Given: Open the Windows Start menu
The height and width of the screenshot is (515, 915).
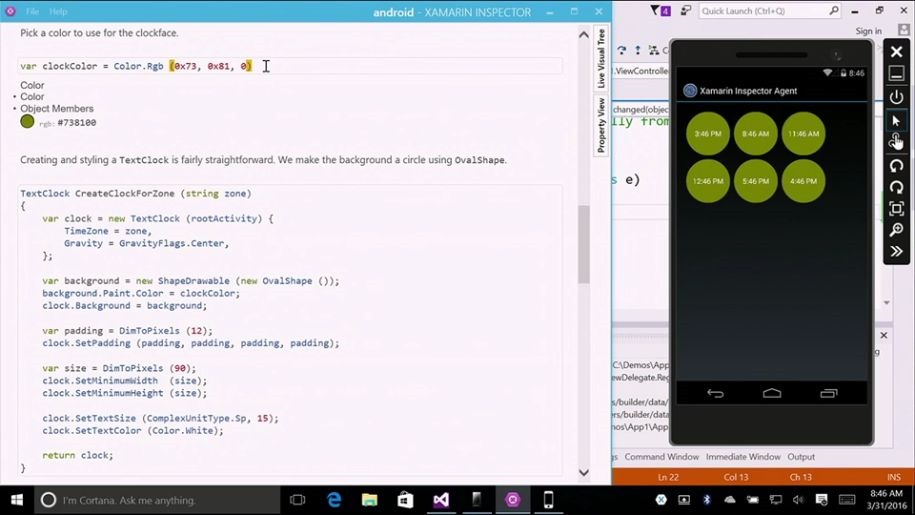Looking at the screenshot, I should pos(16,500).
